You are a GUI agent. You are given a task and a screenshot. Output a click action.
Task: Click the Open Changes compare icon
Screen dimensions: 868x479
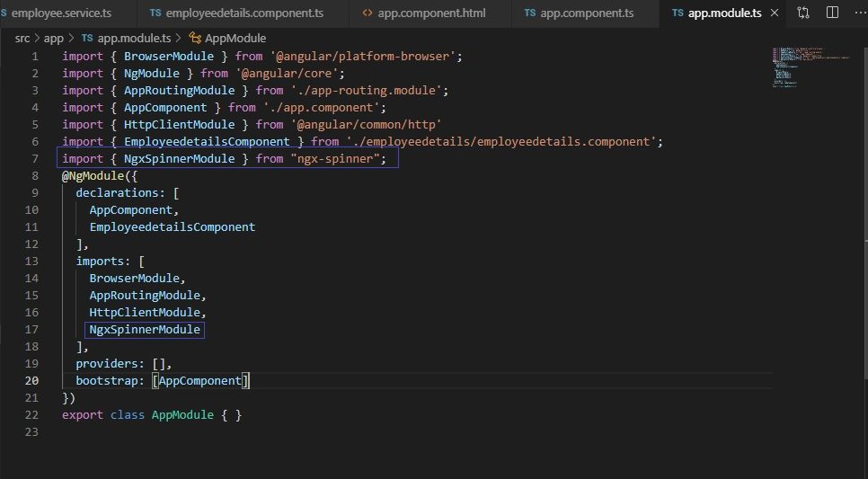[803, 13]
